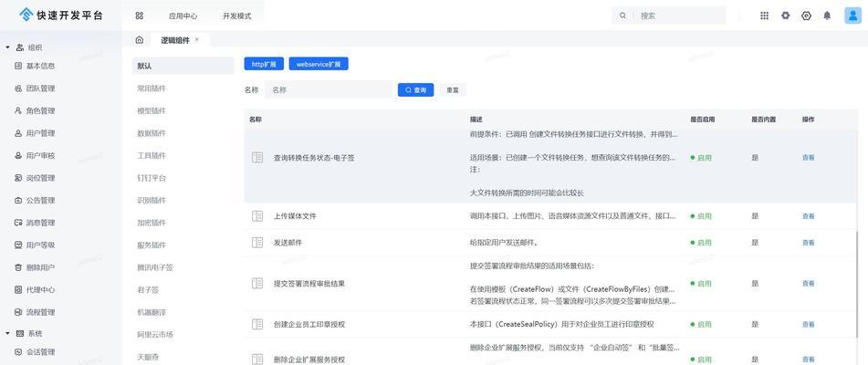Click component icon of 发送邮件 row
The width and height of the screenshot is (868, 365).
tap(257, 242)
